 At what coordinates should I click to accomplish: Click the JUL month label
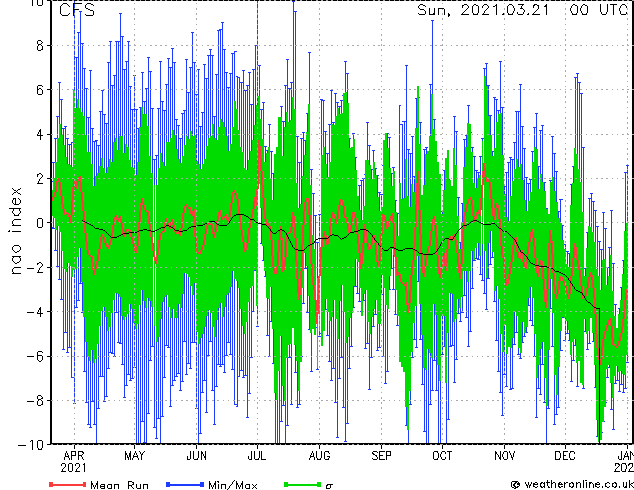(257, 456)
